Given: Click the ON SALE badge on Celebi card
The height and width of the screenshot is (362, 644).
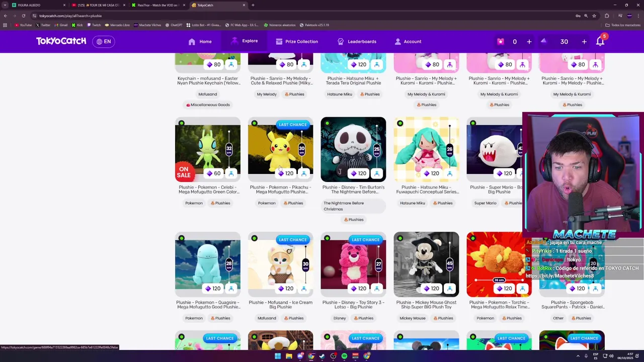Looking at the screenshot, I should (x=184, y=172).
